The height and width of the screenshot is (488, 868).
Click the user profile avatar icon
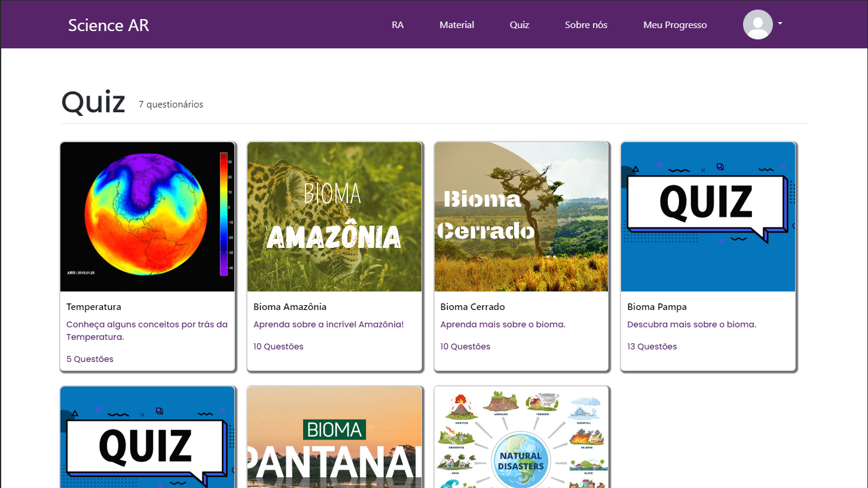(757, 24)
